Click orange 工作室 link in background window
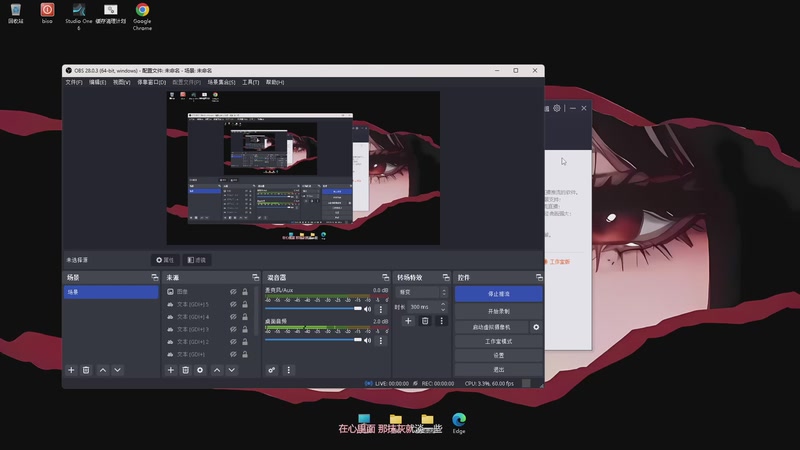The height and width of the screenshot is (450, 800). pos(559,262)
